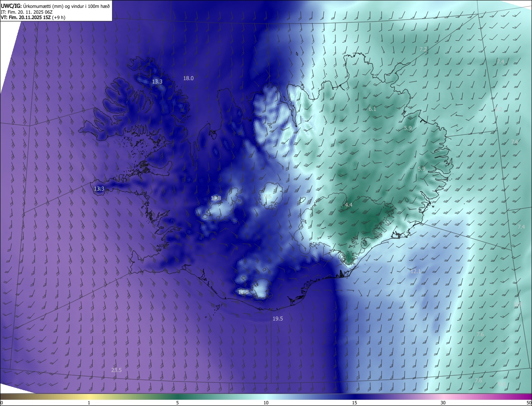This screenshot has height=406, width=532.
Task: Click the 9.5 value on Hofsjökull glacier
Action: coord(268,197)
